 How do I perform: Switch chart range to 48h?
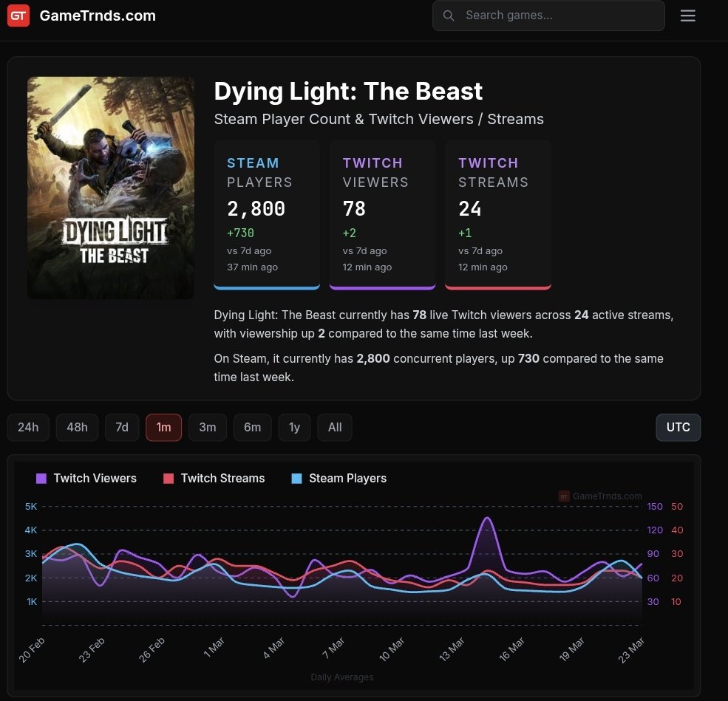77,427
